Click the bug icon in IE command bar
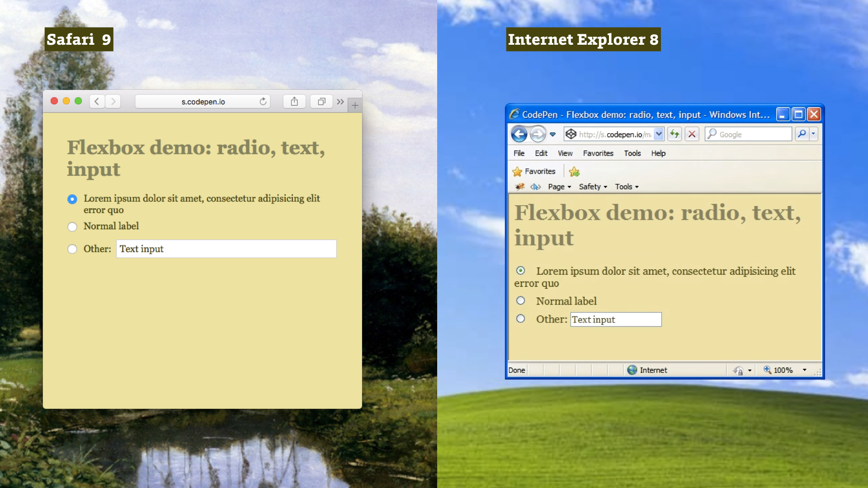The image size is (868, 488). [520, 187]
